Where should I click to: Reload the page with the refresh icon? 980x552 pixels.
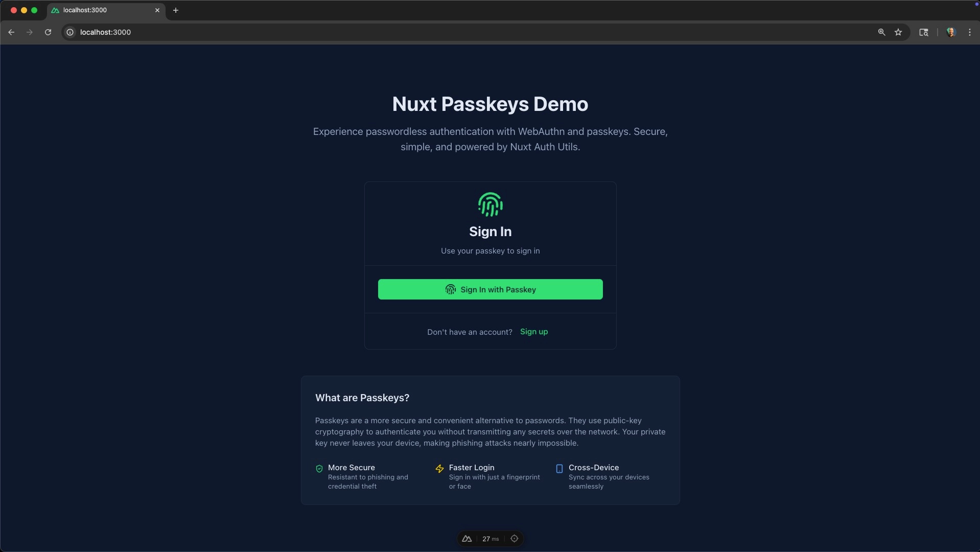click(48, 32)
